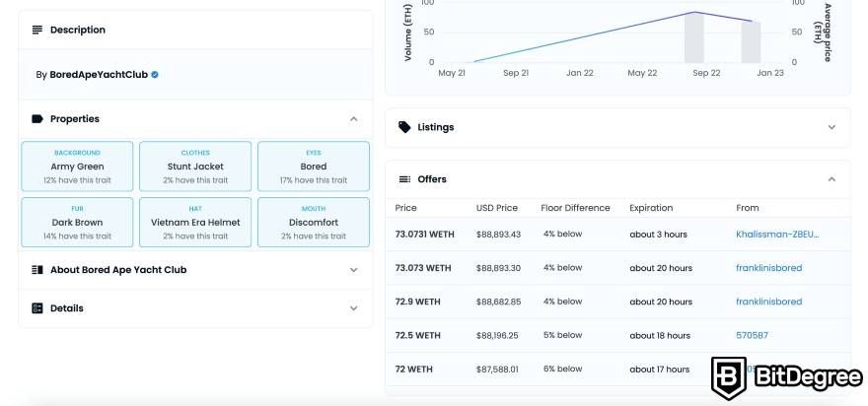Click the Offers header label
868x406 pixels.
coord(432,179)
